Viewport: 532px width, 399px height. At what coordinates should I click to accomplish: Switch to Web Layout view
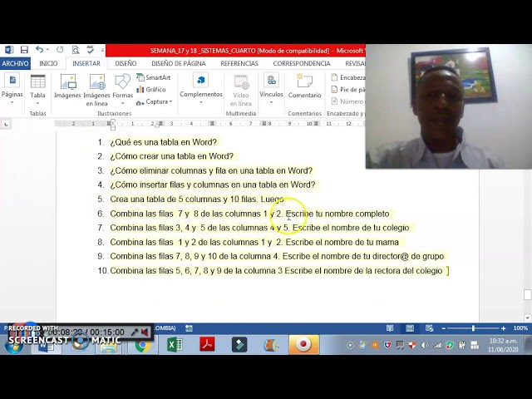coord(429,328)
